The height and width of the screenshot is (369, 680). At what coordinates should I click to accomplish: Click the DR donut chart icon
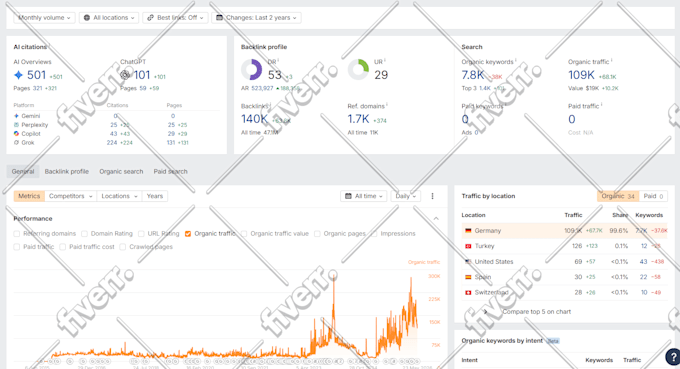[252, 69]
